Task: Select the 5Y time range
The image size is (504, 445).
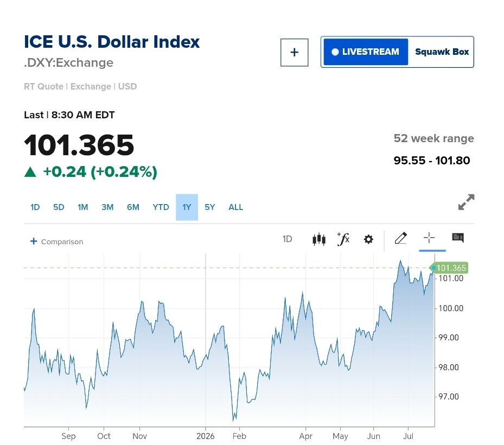Action: (x=209, y=207)
